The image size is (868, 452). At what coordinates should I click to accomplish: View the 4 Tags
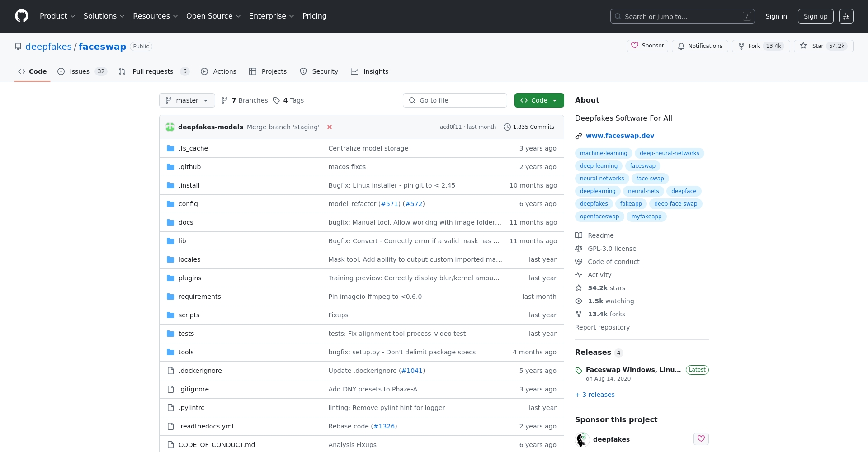tap(288, 100)
